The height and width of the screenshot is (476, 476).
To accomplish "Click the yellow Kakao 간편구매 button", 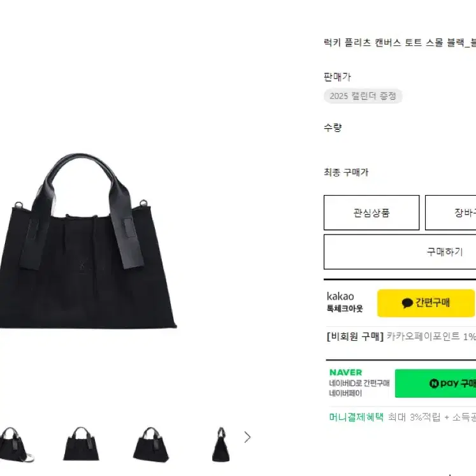I will pos(426,303).
